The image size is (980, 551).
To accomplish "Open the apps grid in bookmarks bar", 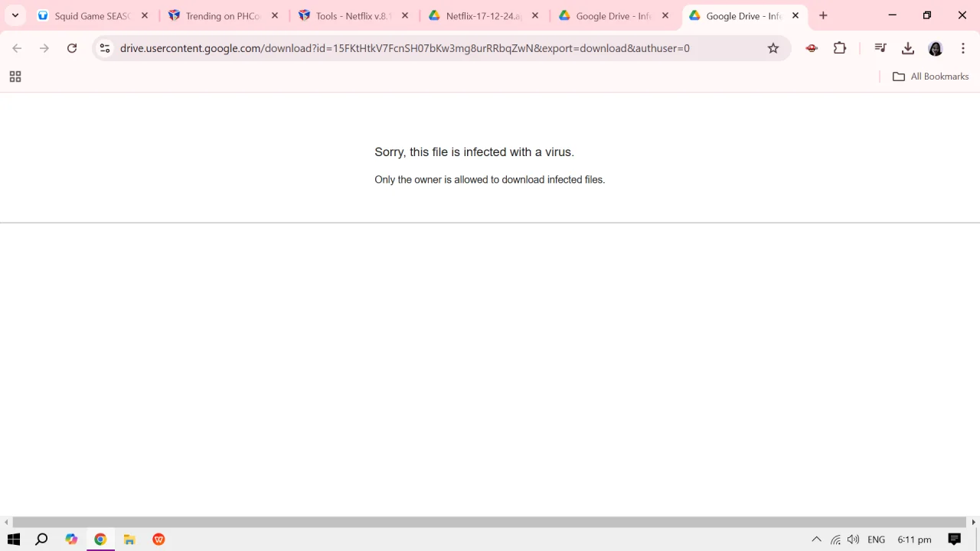I will coord(15,77).
